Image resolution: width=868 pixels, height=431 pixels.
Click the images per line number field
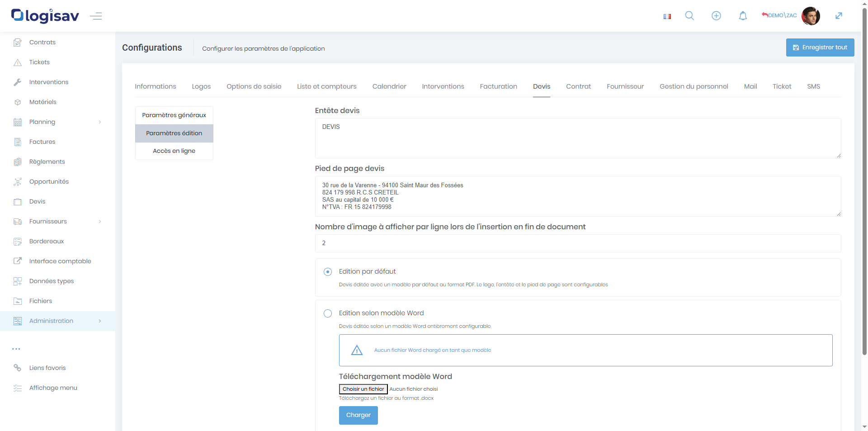[x=577, y=243]
